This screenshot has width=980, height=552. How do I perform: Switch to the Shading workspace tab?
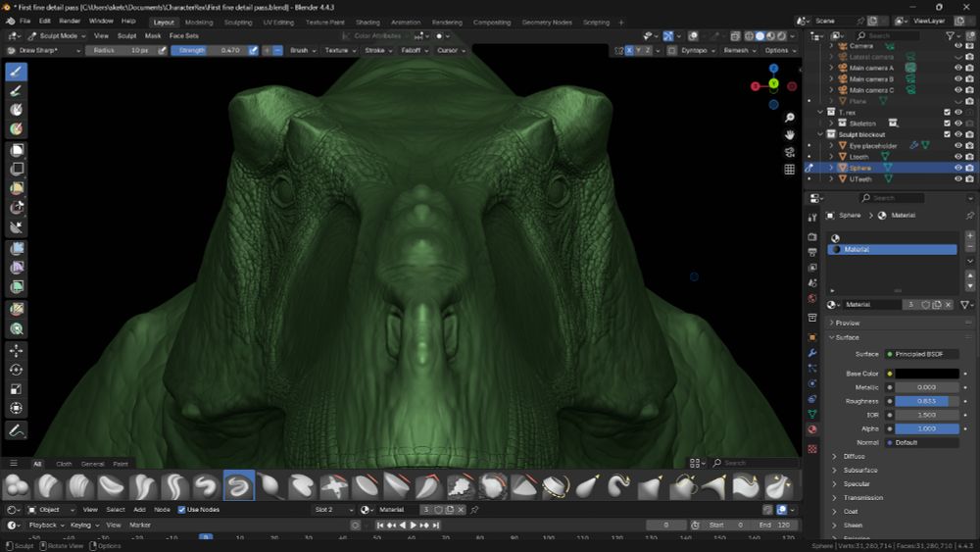click(367, 22)
